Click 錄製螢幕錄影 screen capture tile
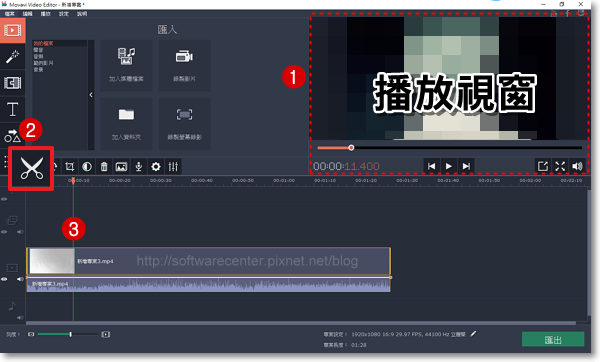This screenshot has width=600, height=362. pos(184,124)
